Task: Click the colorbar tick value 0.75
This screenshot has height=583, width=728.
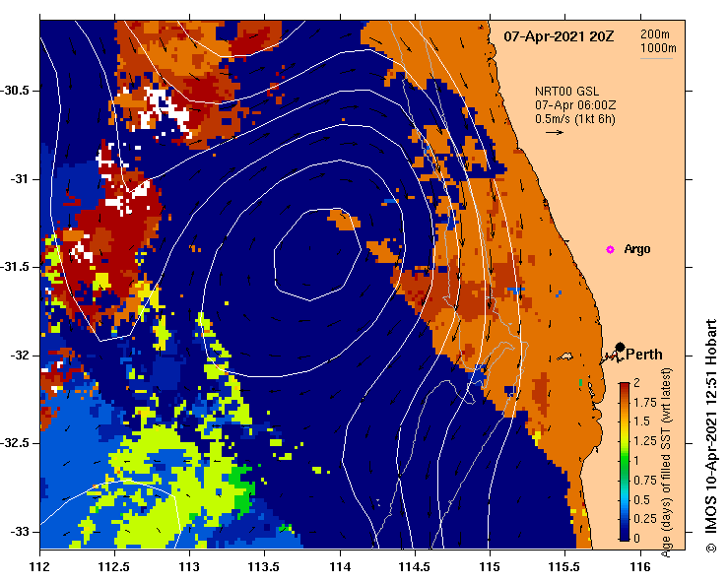Action: click(x=645, y=481)
